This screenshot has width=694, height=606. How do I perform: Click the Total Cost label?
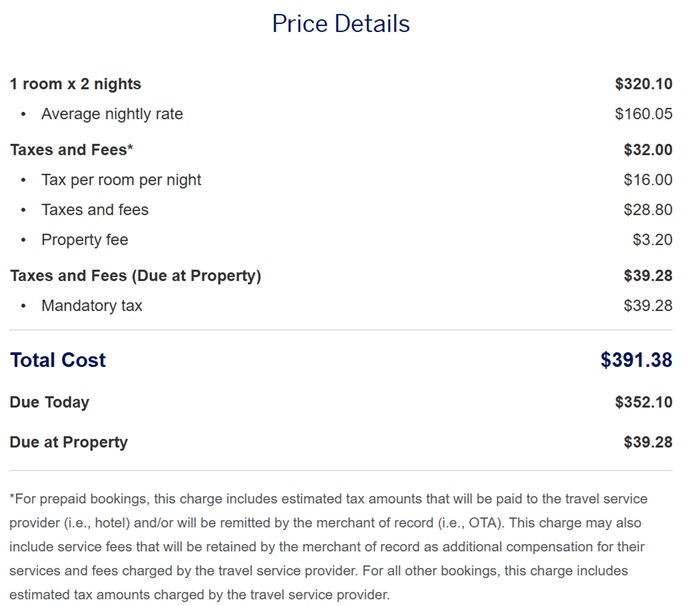point(57,360)
